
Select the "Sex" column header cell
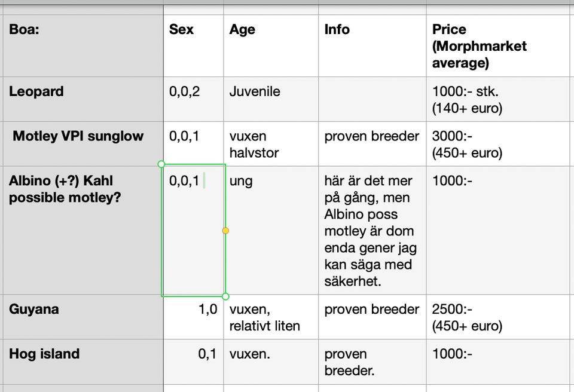click(193, 45)
